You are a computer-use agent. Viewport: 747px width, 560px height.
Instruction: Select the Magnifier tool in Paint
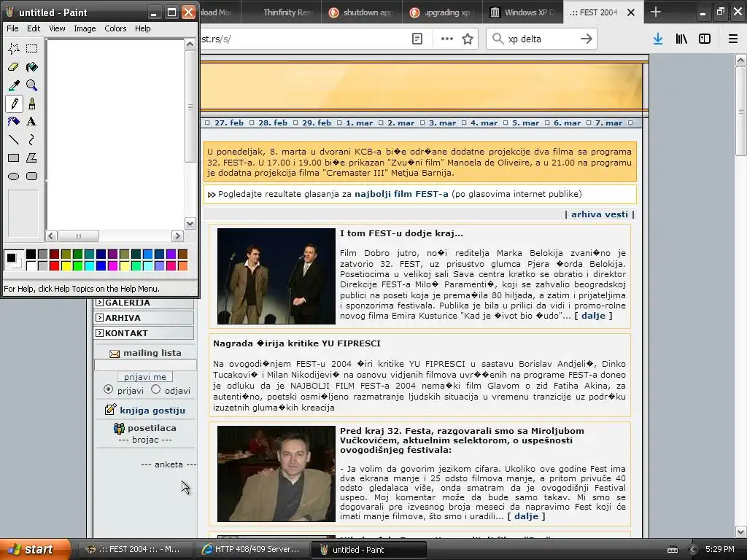pyautogui.click(x=32, y=85)
